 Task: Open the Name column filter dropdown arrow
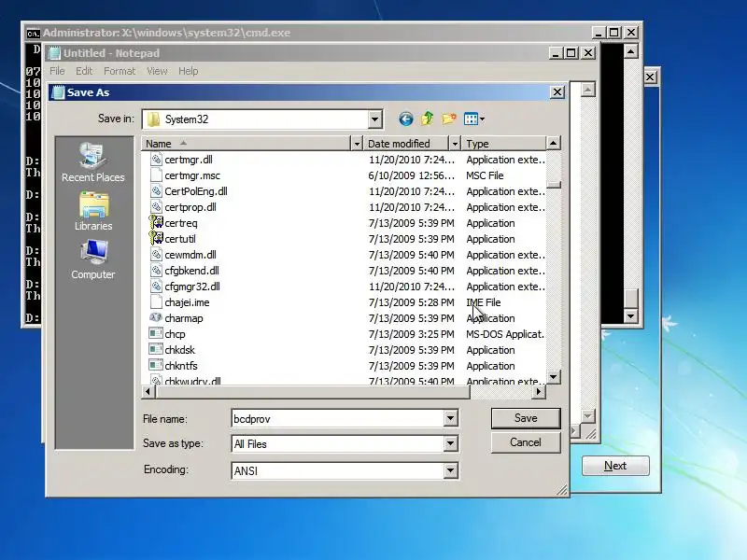(x=357, y=144)
